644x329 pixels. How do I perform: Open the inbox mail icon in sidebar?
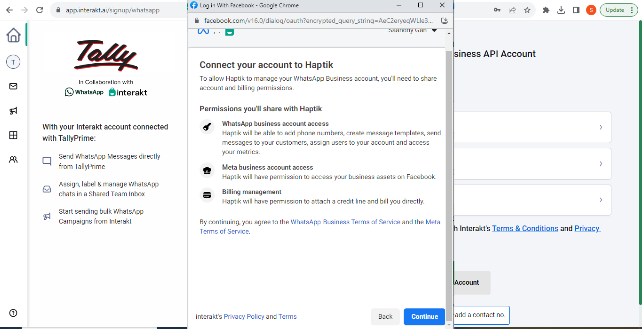point(13,86)
